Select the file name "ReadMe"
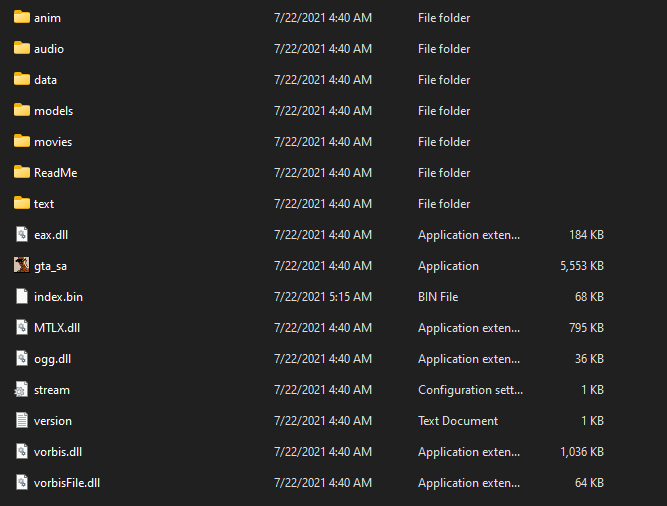Viewport: 667px width, 506px height. pyautogui.click(x=56, y=173)
